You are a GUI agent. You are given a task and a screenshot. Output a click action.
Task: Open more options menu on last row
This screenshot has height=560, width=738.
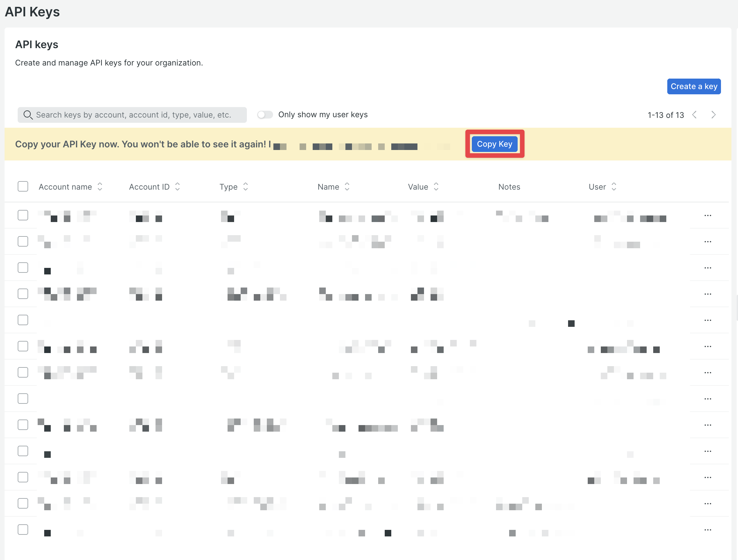coord(708,530)
